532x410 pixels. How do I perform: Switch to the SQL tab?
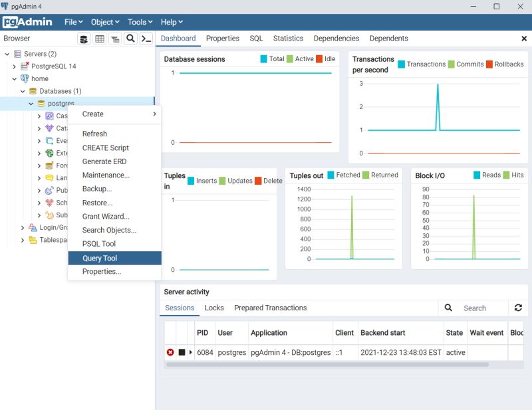256,39
